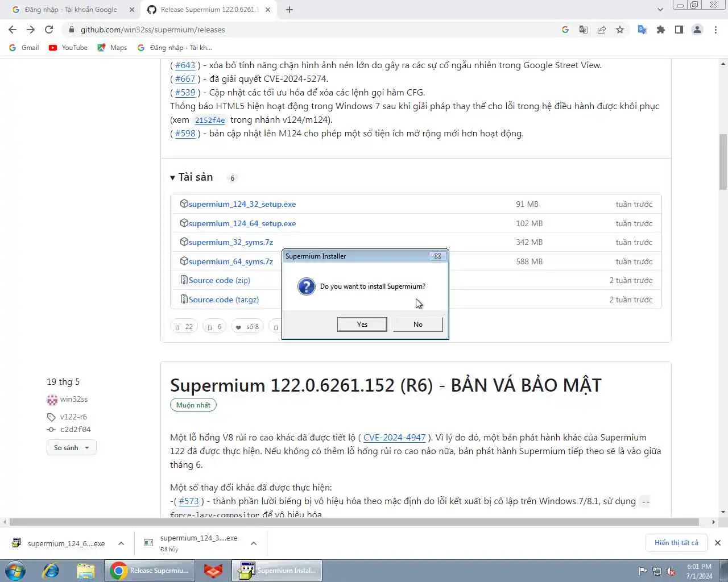The image size is (728, 582).
Task: Open issue link #598
Action: tap(185, 134)
